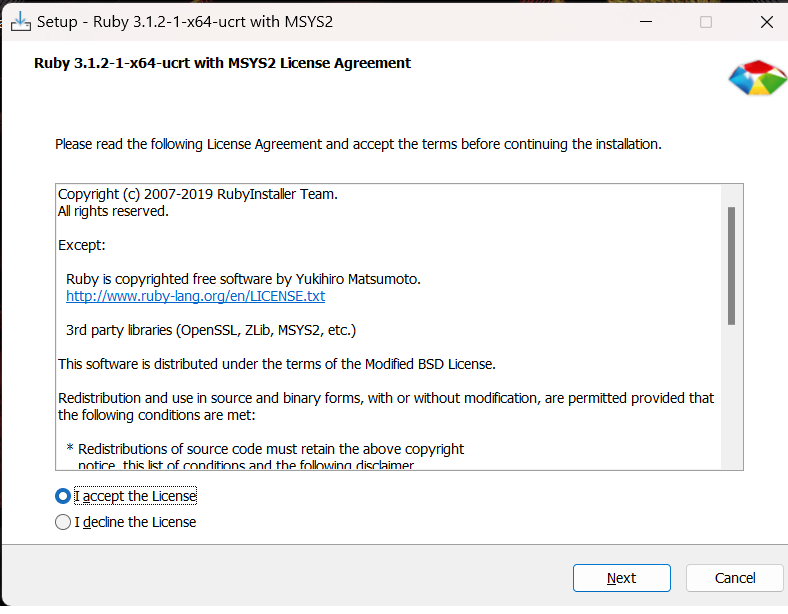
Task: Open the ruby-lang.org LICENSE.txt link
Action: tap(195, 296)
